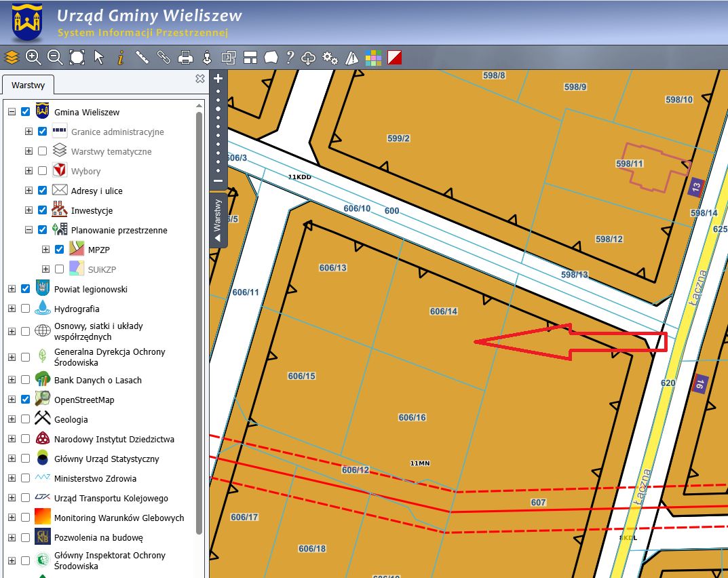728x578 pixels.
Task: Select the zoom in magnifier tool
Action: coord(33,58)
